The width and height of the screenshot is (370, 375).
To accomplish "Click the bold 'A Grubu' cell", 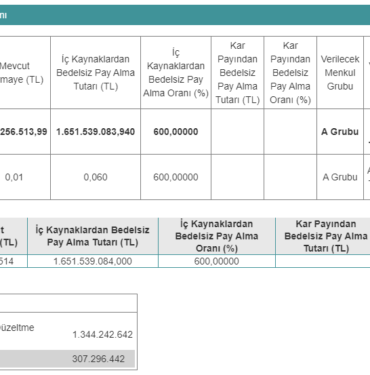I will pos(340,132).
